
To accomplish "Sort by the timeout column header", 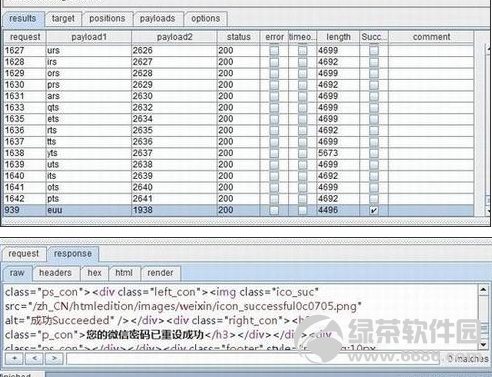I will 302,37.
